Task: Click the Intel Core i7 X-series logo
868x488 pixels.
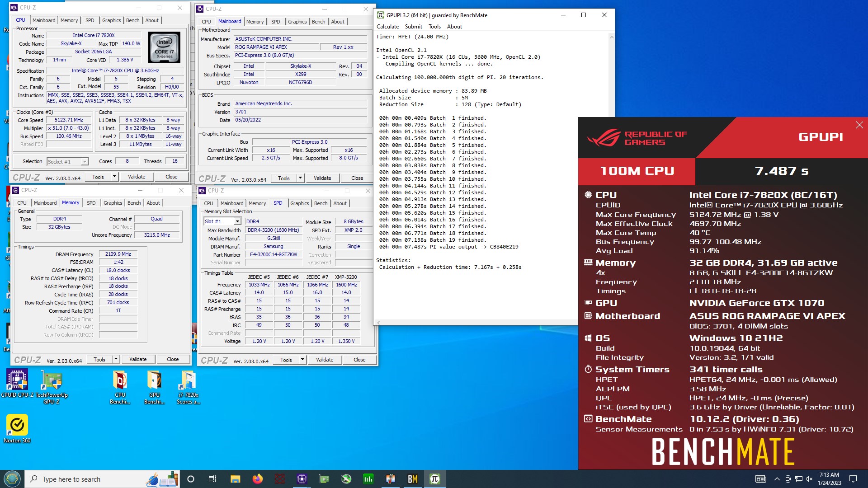Action: point(165,47)
